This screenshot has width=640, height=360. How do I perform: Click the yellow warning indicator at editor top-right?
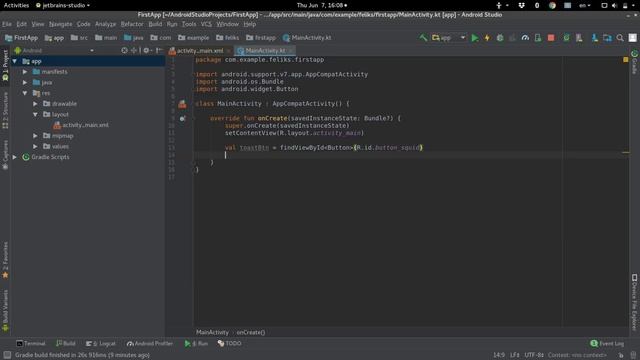coord(626,60)
